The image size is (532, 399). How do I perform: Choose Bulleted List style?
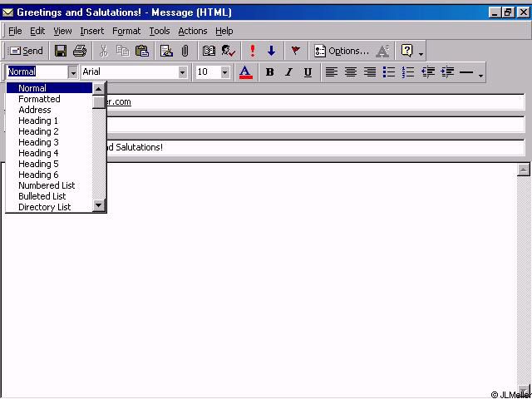click(x=49, y=196)
